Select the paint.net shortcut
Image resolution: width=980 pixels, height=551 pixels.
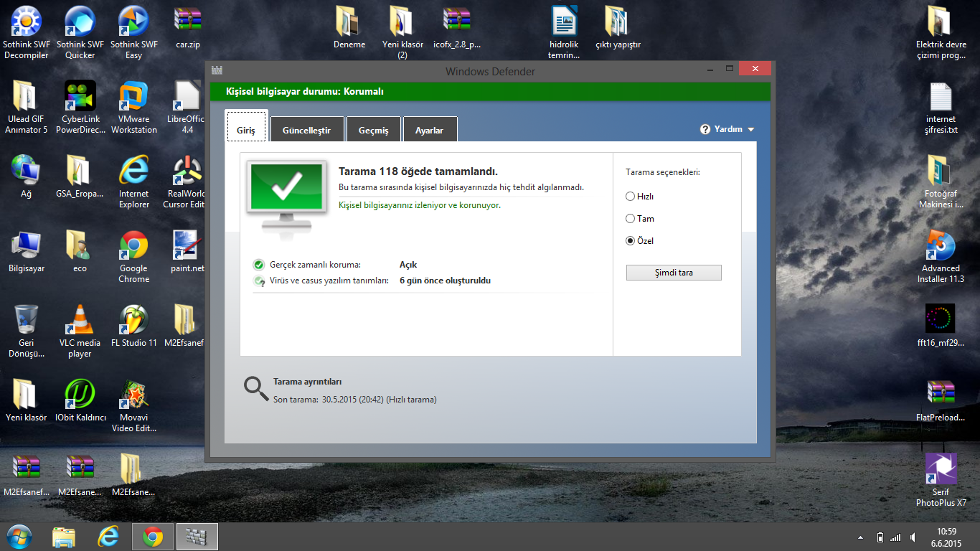coord(187,252)
